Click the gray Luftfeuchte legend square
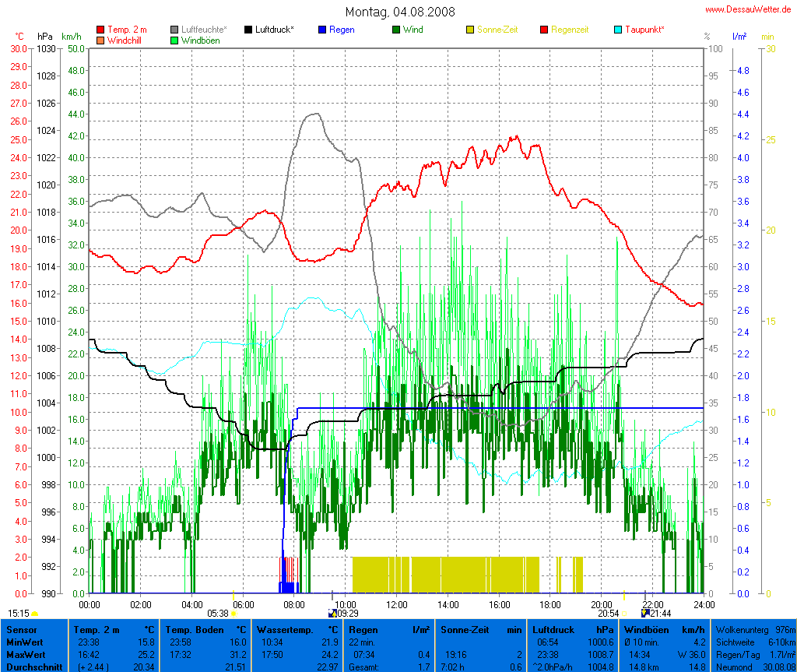 click(x=174, y=30)
